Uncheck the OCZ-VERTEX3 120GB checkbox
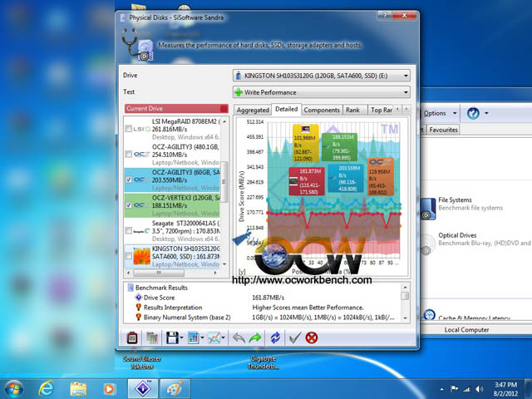 129,205
